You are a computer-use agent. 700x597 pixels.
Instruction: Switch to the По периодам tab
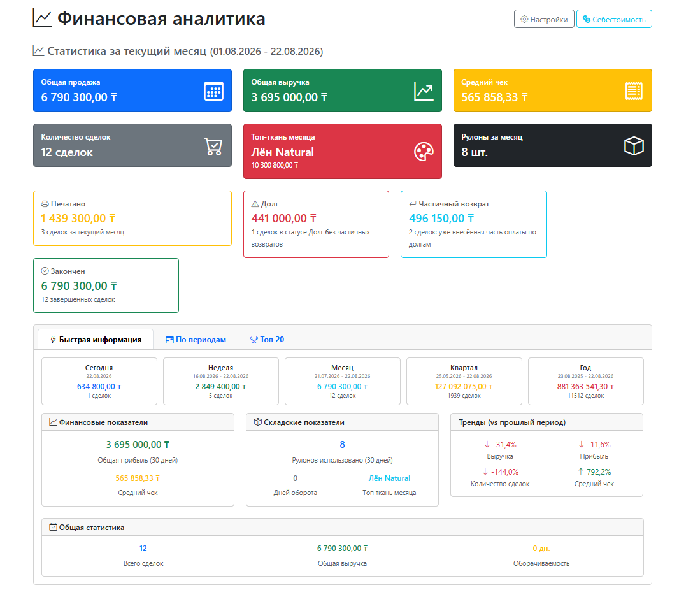196,340
